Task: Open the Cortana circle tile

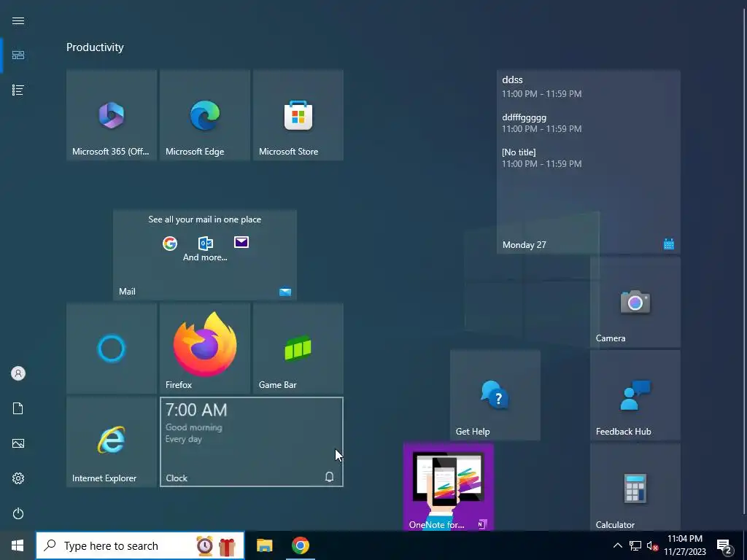Action: pyautogui.click(x=112, y=349)
